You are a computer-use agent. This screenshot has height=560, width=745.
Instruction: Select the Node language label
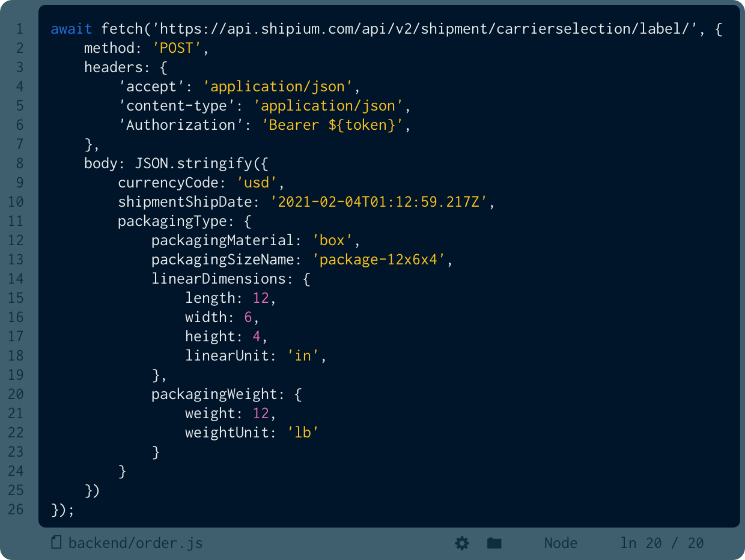pos(561,543)
